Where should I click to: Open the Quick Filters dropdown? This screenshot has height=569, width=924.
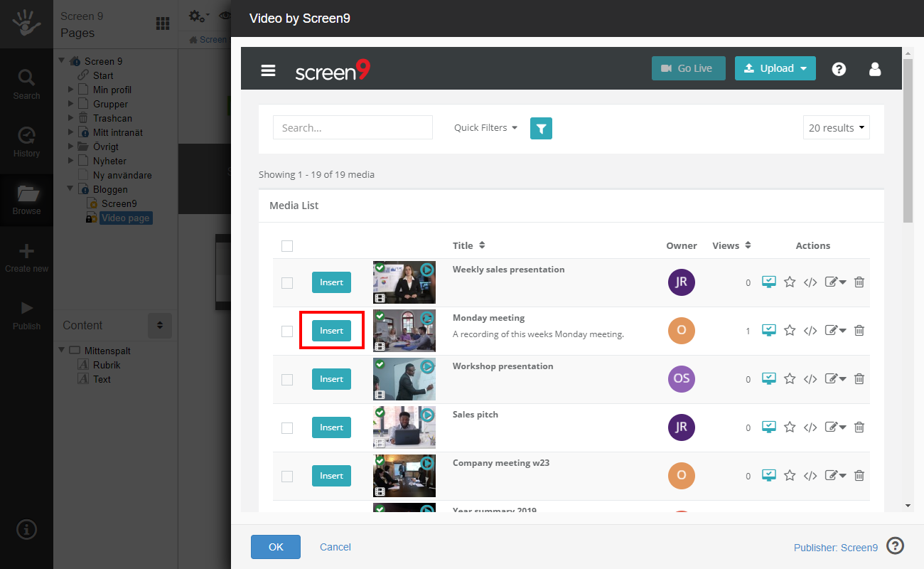coord(485,127)
